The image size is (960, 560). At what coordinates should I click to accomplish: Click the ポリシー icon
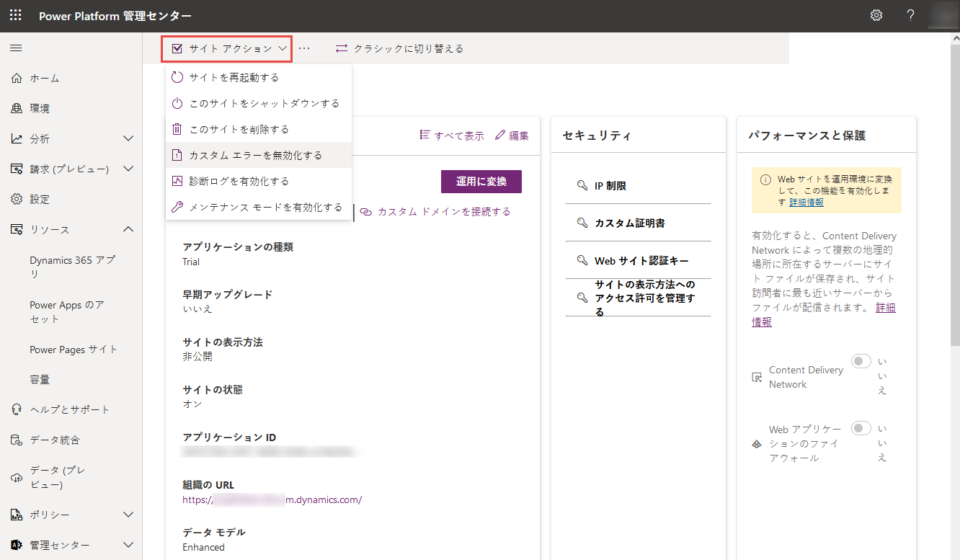[17, 515]
